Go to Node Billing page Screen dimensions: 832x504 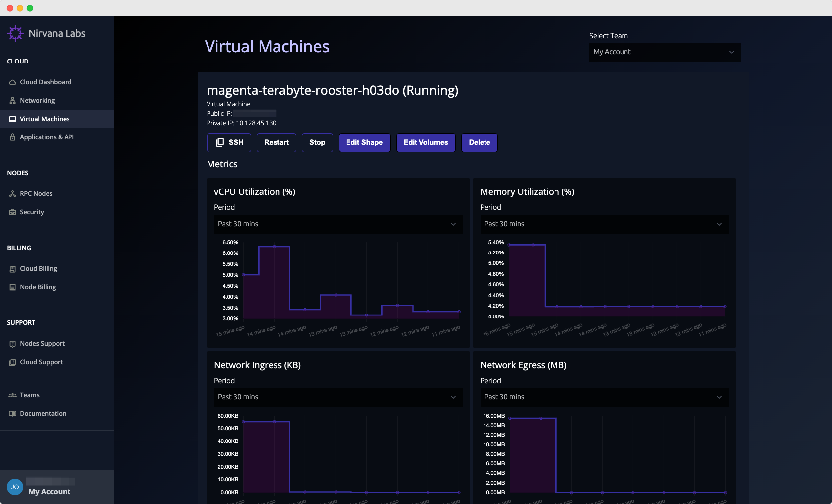tap(38, 287)
